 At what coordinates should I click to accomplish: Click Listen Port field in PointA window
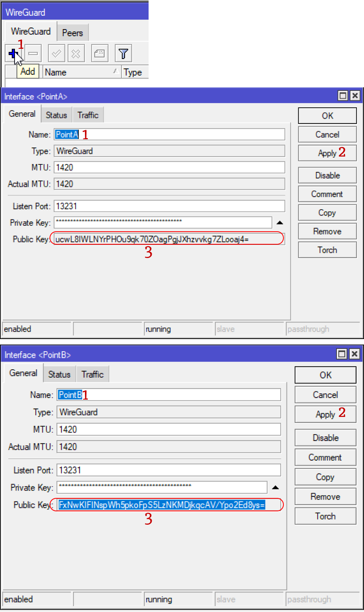point(169,206)
